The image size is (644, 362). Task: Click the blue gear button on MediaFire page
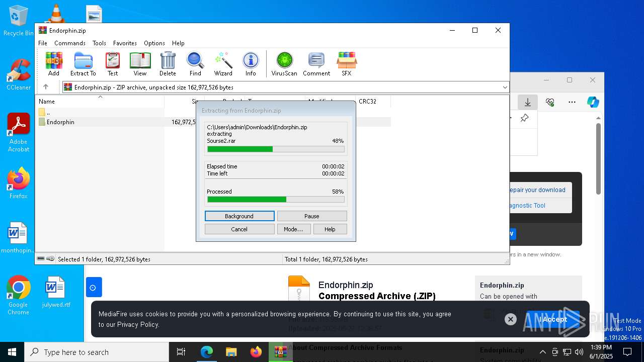click(x=94, y=287)
